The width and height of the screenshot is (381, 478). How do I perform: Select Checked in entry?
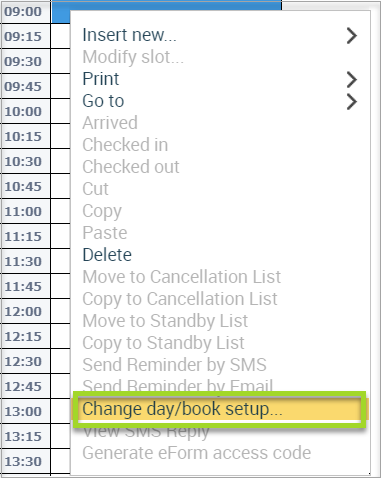(125, 145)
